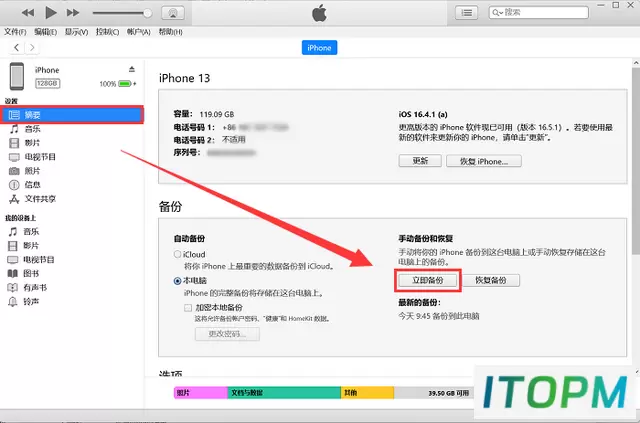The width and height of the screenshot is (640, 423).
Task: Click the 更新 button
Action: click(420, 161)
